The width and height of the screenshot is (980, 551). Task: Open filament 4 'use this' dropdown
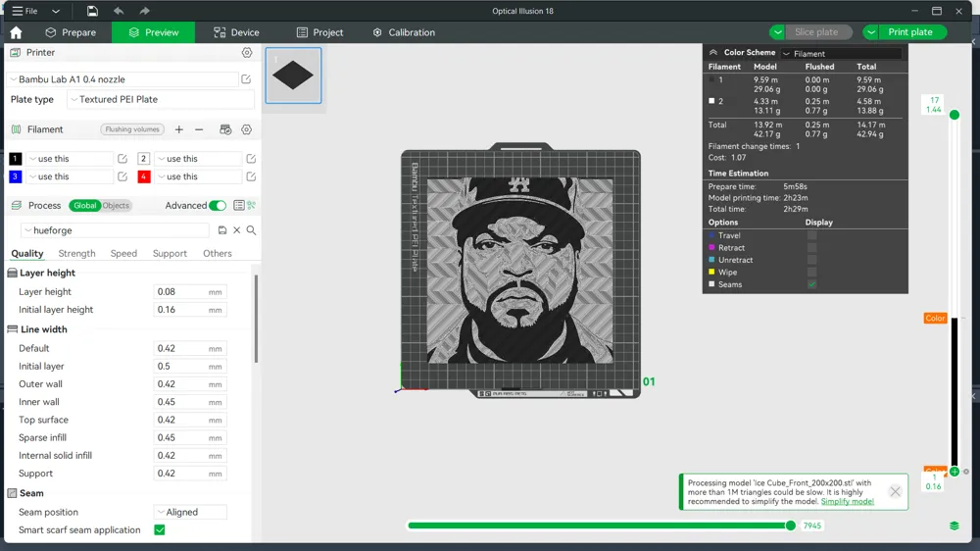pos(198,176)
